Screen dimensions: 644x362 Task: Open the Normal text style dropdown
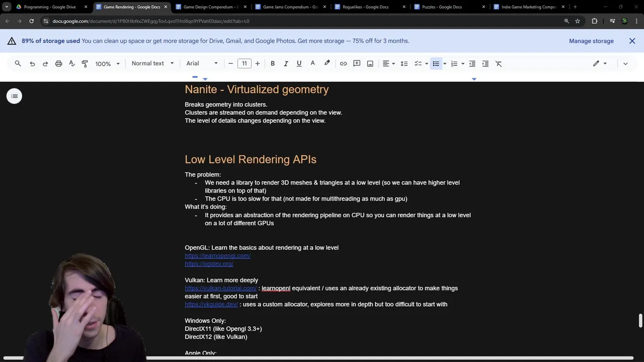pos(152,63)
